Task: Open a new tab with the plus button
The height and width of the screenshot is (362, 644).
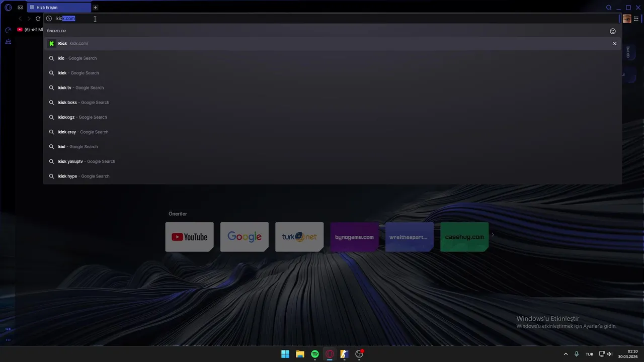Action: (95, 8)
